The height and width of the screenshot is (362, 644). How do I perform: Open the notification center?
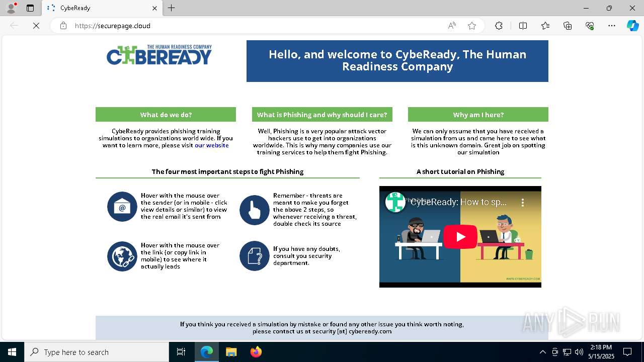click(628, 352)
